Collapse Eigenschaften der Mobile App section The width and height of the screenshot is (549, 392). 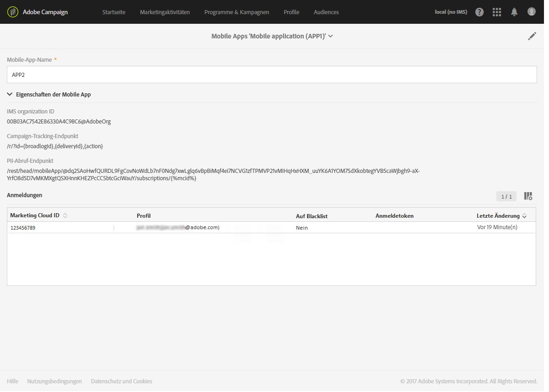click(10, 95)
